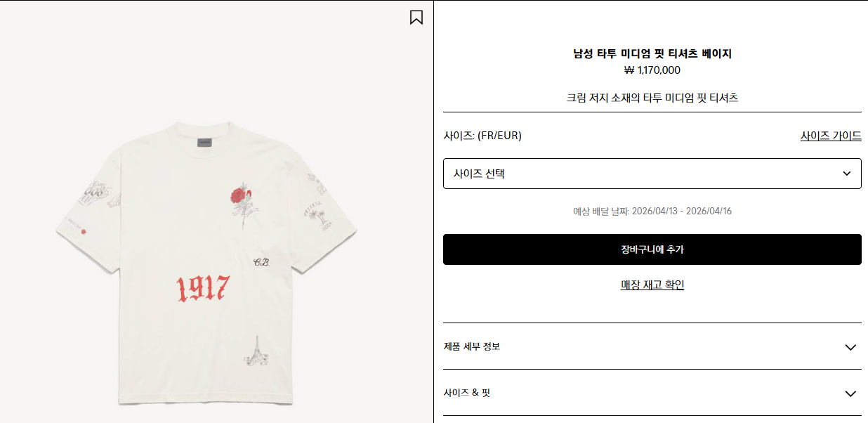Add item with 장바구니에 추가 button
Viewport: 868px width, 423px height.
(x=652, y=249)
